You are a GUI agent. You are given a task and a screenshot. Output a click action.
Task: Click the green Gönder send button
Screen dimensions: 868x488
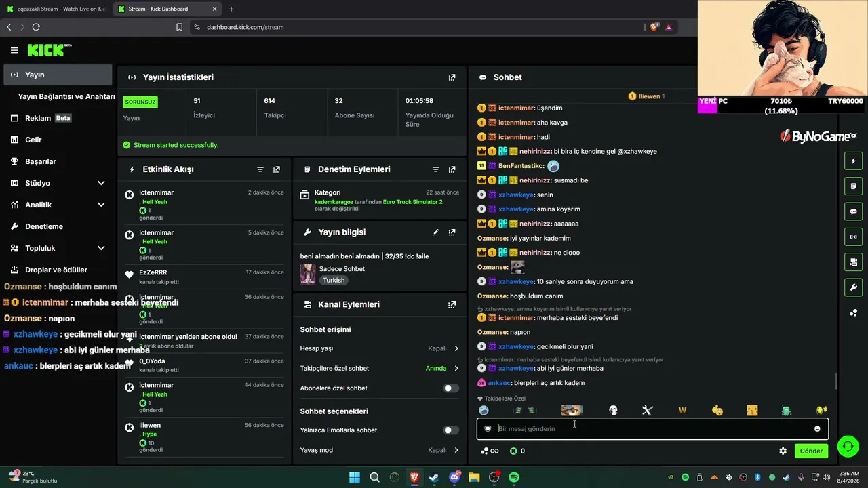tap(811, 451)
